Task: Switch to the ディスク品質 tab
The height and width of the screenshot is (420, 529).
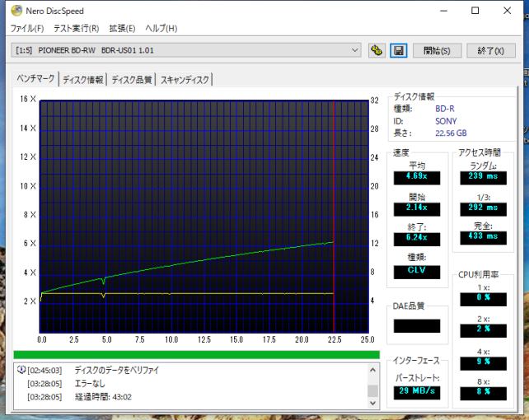Action: click(x=132, y=80)
